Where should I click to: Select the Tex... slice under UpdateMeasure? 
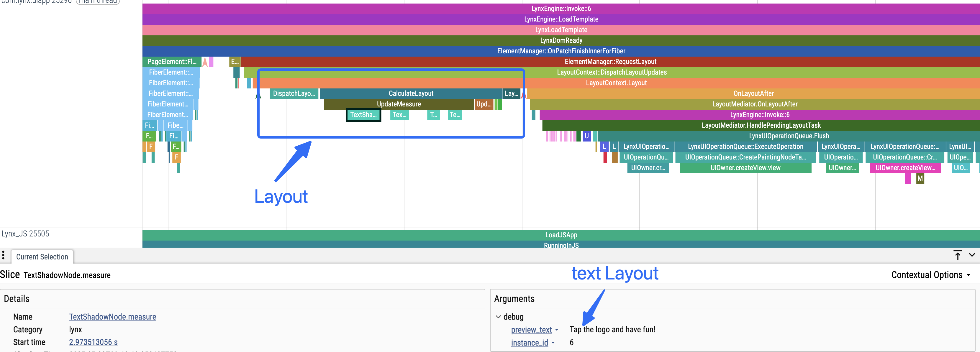tap(399, 115)
